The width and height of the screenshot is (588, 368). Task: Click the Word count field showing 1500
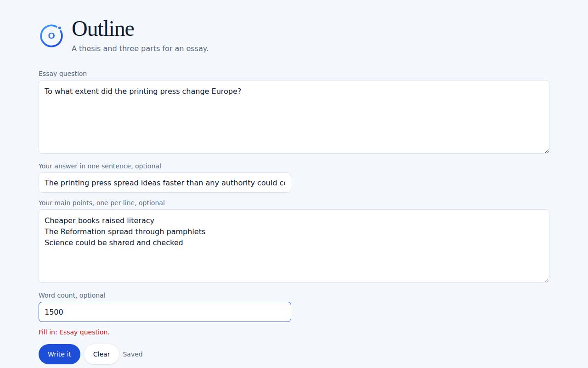(x=165, y=312)
